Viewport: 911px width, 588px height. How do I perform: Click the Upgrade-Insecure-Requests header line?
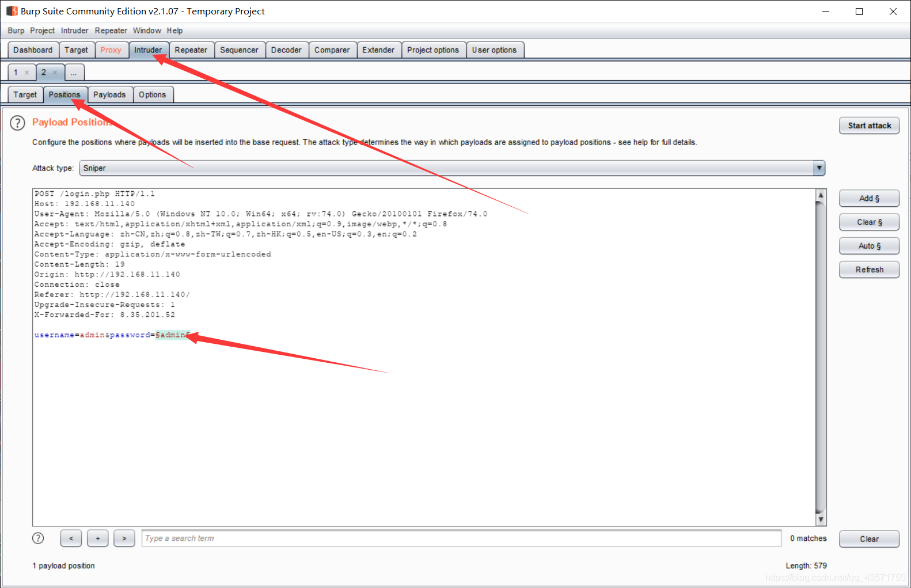click(x=104, y=305)
